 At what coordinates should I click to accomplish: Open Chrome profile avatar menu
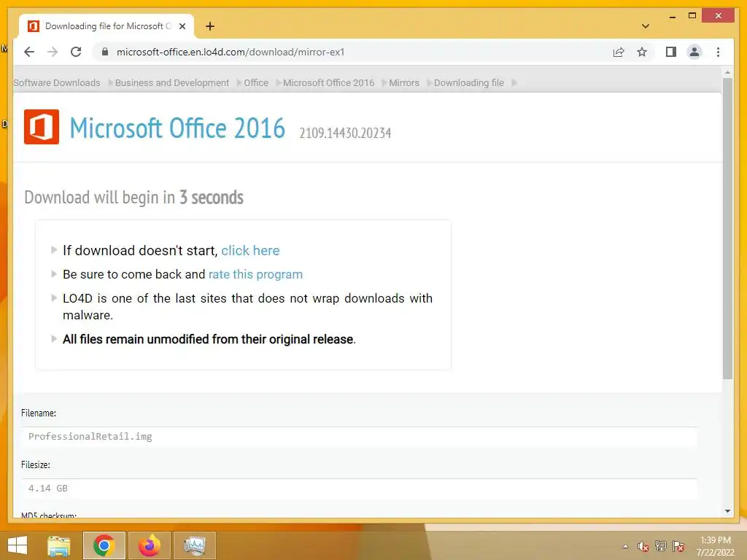point(694,52)
